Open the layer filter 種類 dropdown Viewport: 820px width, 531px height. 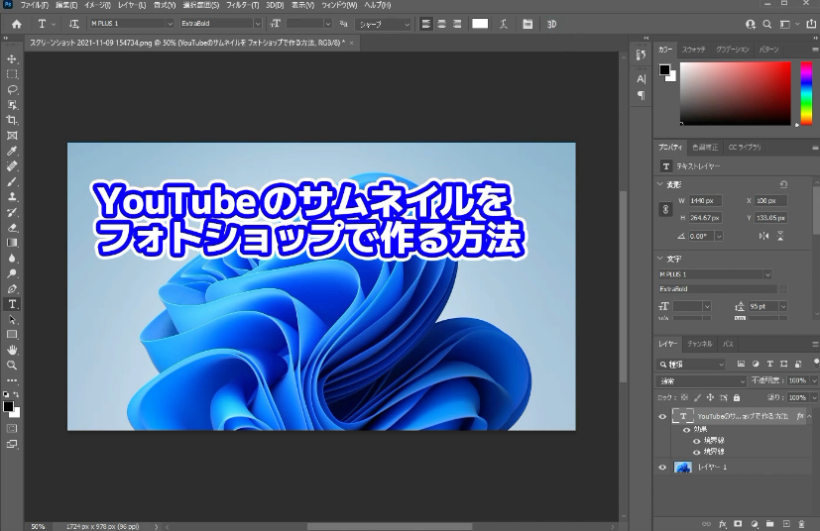(x=691, y=364)
